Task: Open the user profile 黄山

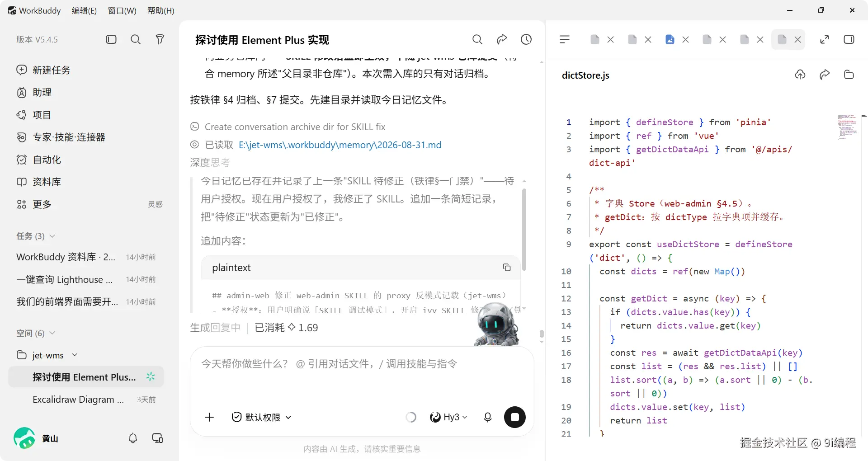Action: [x=36, y=438]
